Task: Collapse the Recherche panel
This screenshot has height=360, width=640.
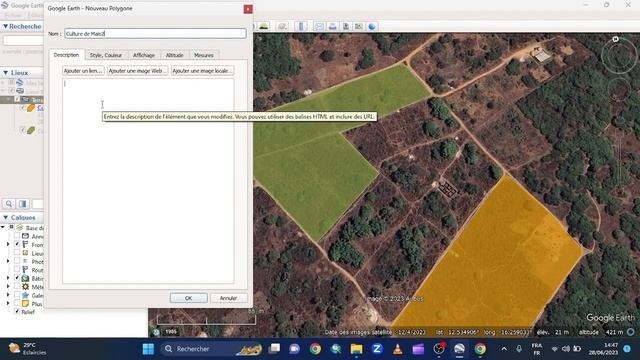Action: (x=5, y=26)
